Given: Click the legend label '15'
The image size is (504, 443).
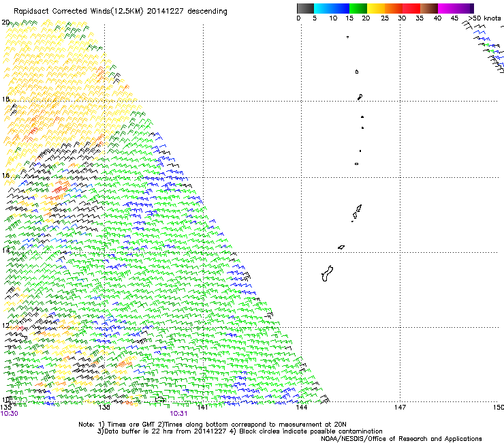Looking at the screenshot, I should click(x=349, y=18).
